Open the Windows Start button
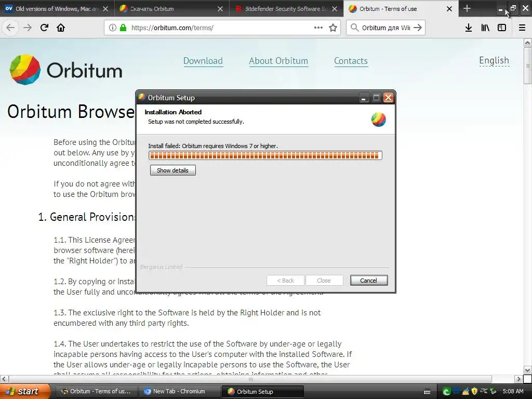Screen dimensions: 532x399 pos(25,392)
